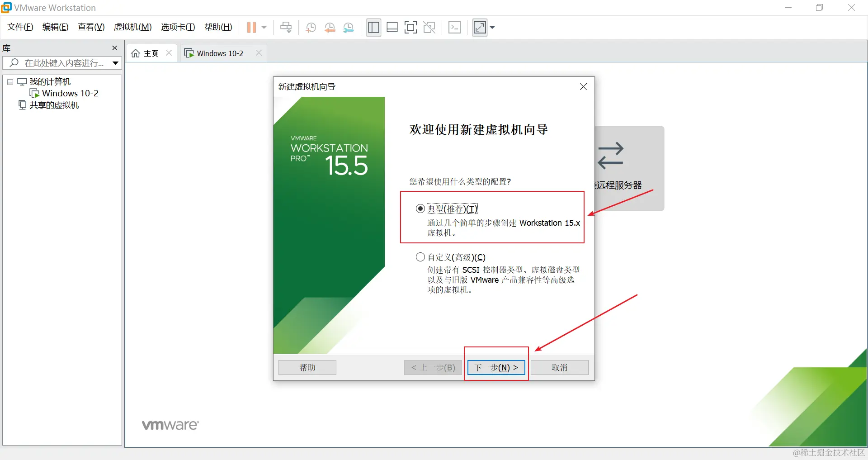Close the 新建虚拟机向导 dialog
Screen dimensions: 868x460
[584, 86]
